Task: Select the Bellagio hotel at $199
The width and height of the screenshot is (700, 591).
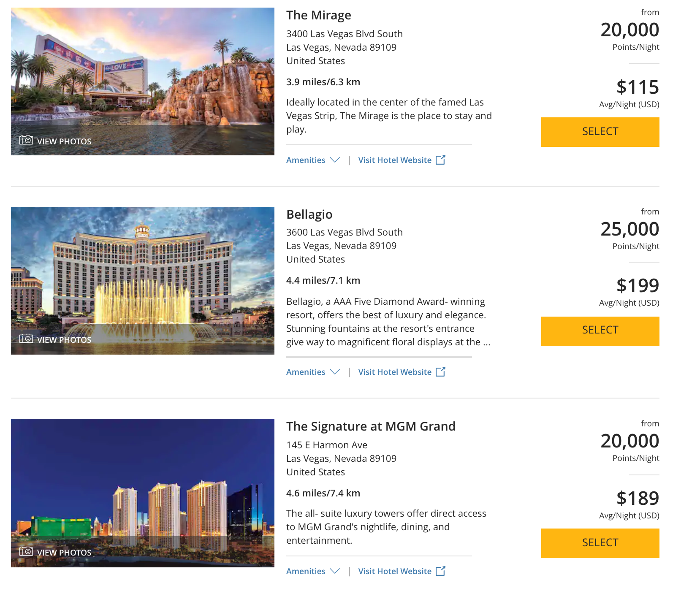Action: [x=600, y=331]
